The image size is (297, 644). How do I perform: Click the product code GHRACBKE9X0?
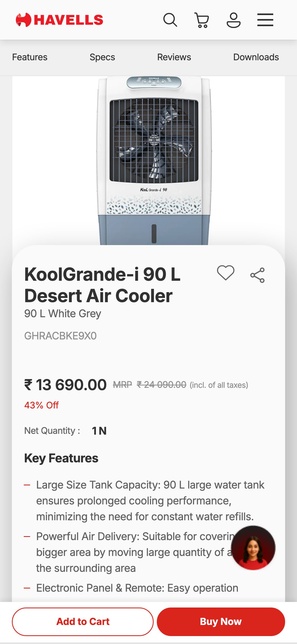(60, 336)
